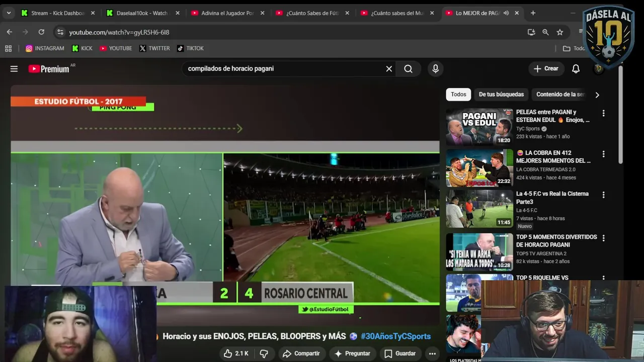This screenshot has width=644, height=362.
Task: Open the browser tab search dropdown
Action: [9, 13]
